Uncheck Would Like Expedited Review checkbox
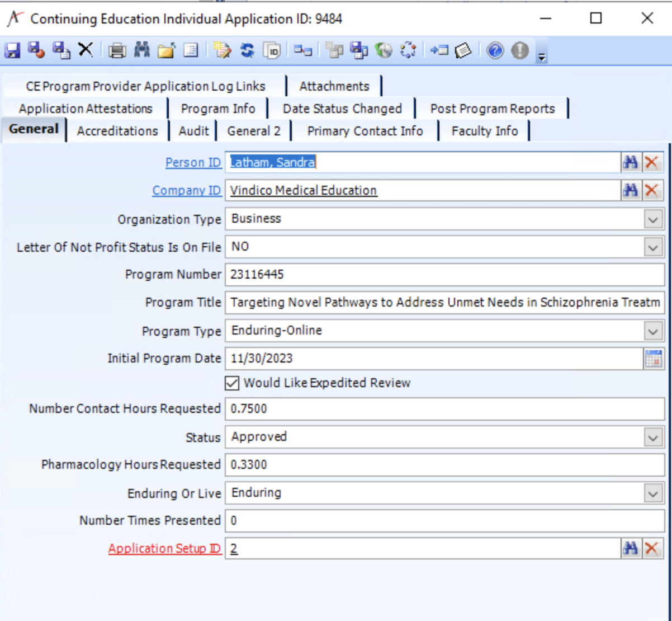The height and width of the screenshot is (621, 672). point(232,383)
